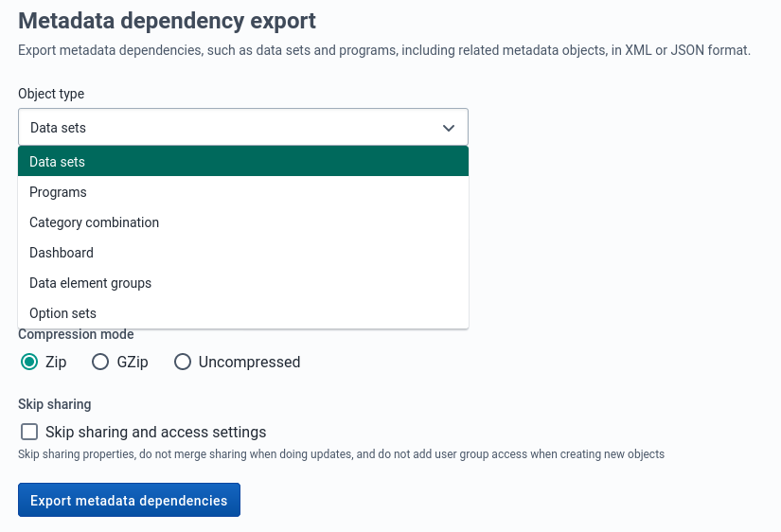This screenshot has height=532, width=781.
Task: Open the Object type select box
Action: tap(242, 128)
